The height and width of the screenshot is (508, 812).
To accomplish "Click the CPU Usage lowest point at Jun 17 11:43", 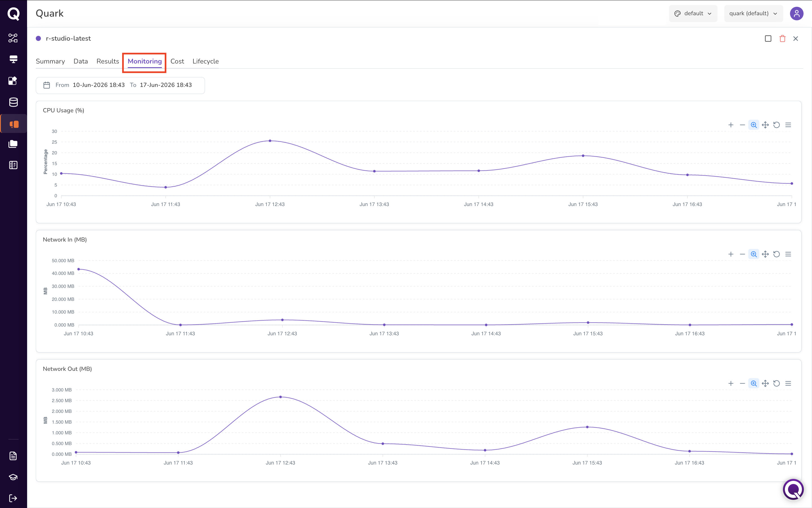I will 166,187.
